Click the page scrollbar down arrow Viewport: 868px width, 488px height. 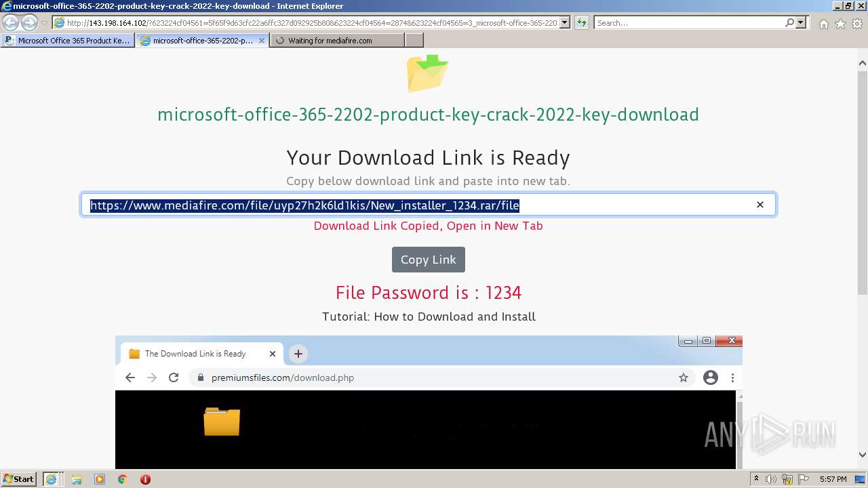[863, 455]
